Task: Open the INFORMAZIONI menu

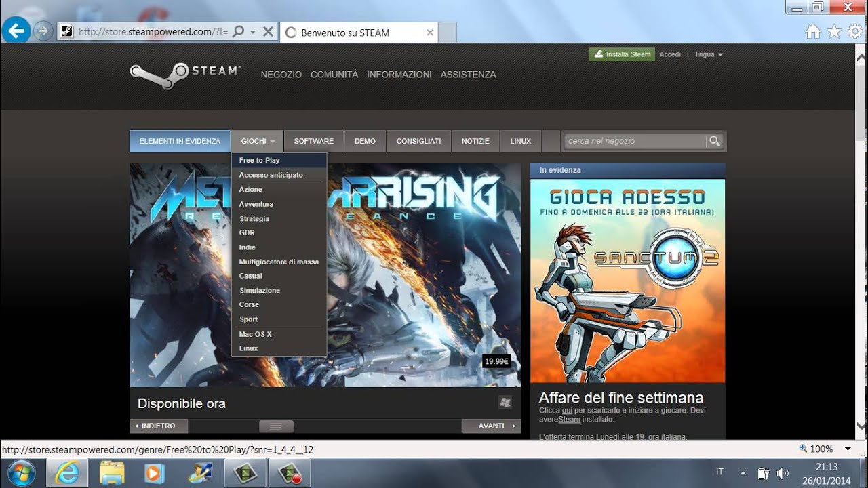Action: [x=399, y=75]
